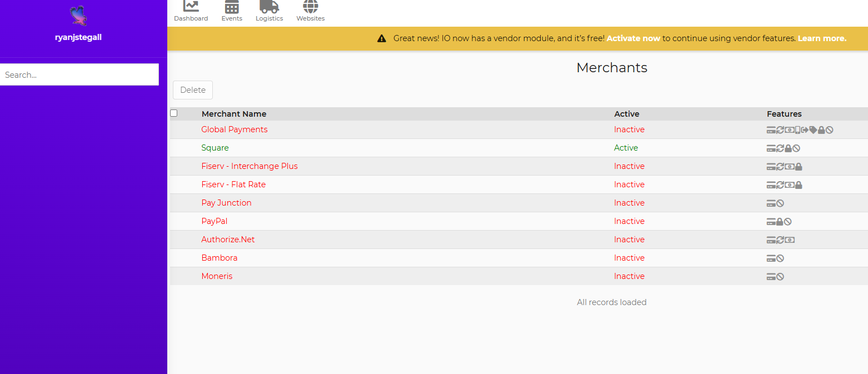Click the mobile phone icon for Global Payments
Screen dimensions: 868x374
click(798, 130)
